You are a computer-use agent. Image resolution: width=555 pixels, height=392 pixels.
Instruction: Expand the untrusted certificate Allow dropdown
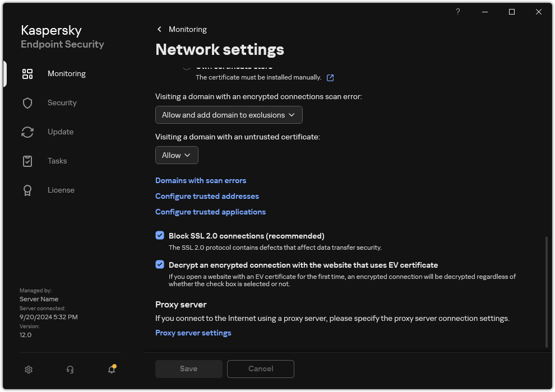tap(177, 155)
